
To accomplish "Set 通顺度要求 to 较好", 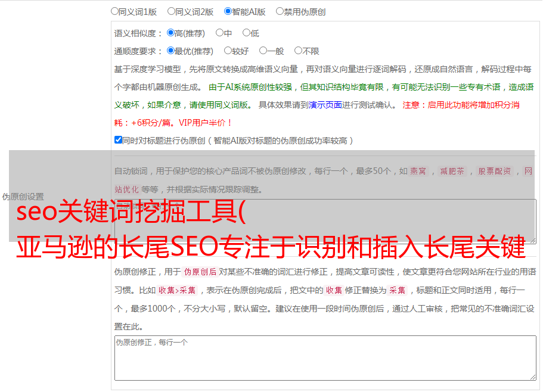I will click(228, 51).
